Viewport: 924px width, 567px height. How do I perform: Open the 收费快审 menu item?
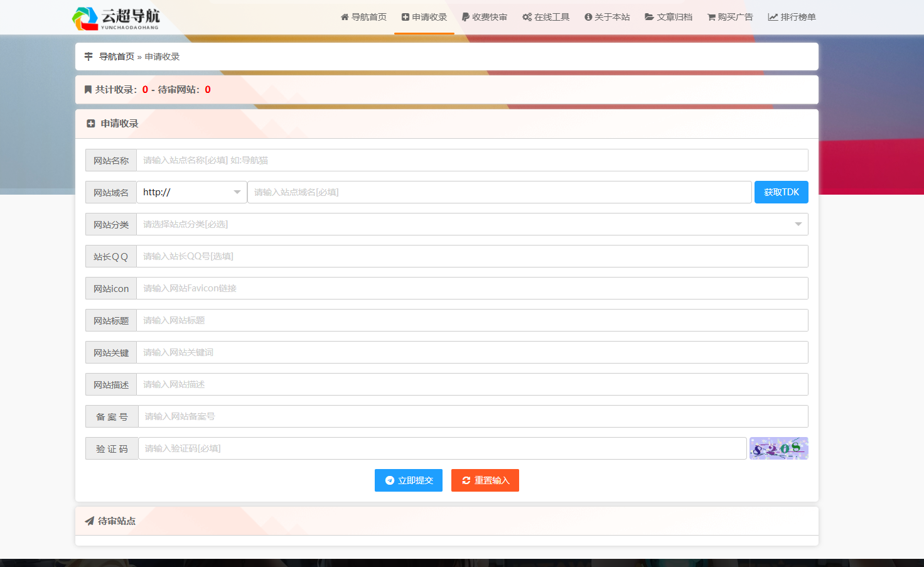(x=485, y=17)
